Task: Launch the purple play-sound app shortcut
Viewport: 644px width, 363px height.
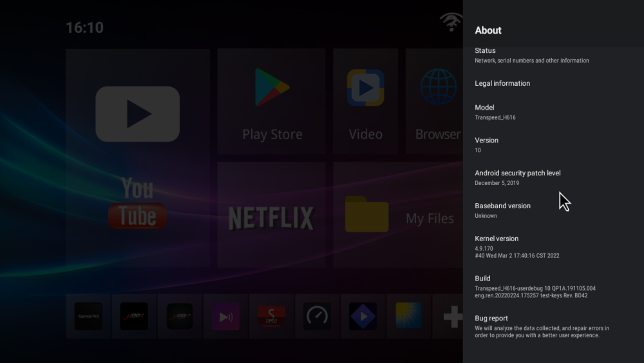Action: [x=226, y=316]
